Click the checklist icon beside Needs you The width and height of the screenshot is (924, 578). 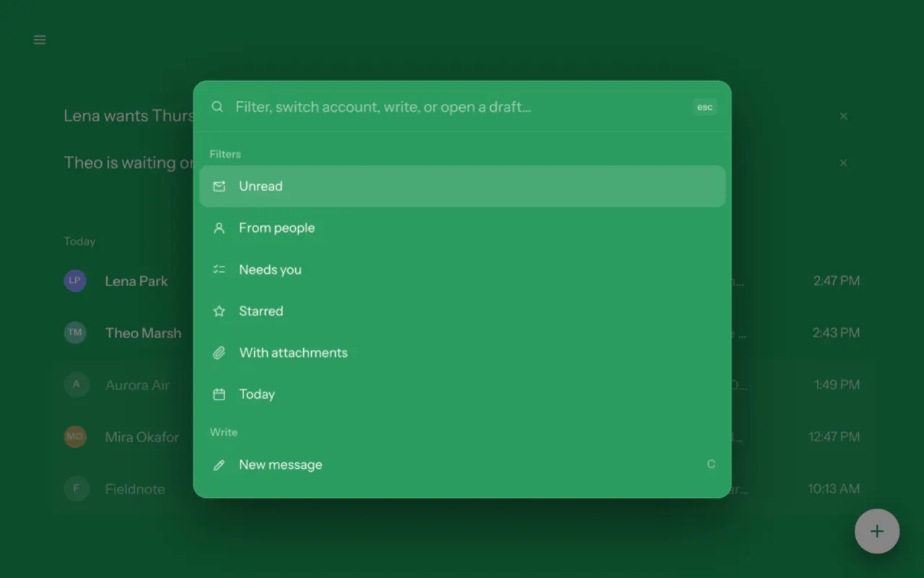[x=219, y=269]
